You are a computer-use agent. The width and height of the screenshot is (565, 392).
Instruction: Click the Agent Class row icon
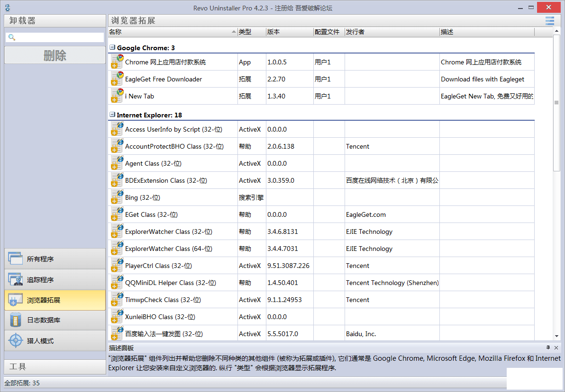pyautogui.click(x=117, y=163)
